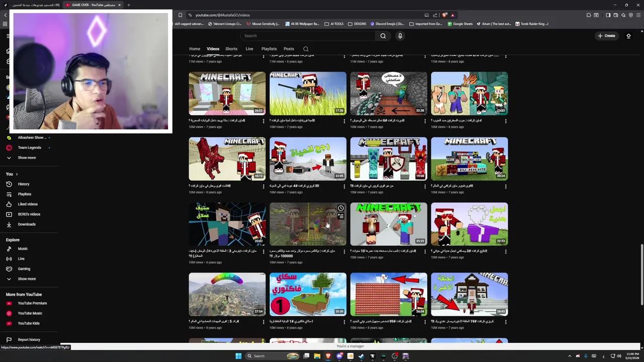Click the channel search magnifier icon
This screenshot has height=362, width=644.
(305, 49)
